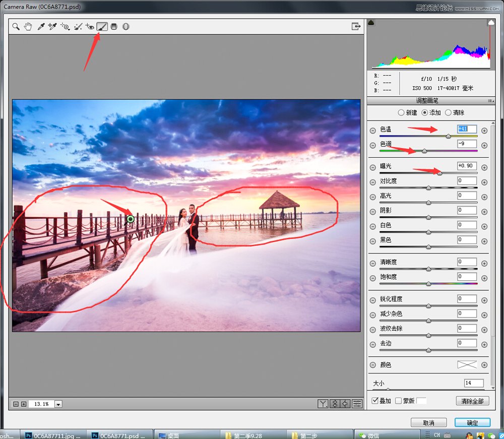Toggle the 叠加 overlay checkbox
The height and width of the screenshot is (439, 504).
click(375, 400)
